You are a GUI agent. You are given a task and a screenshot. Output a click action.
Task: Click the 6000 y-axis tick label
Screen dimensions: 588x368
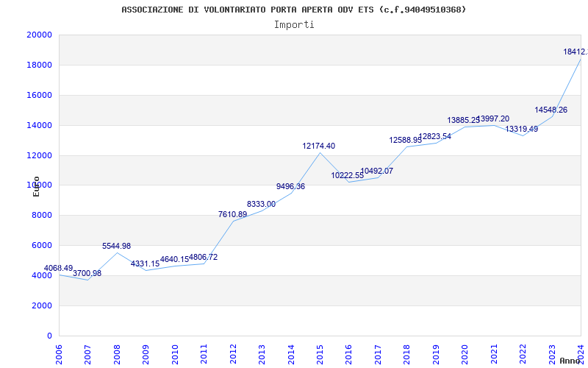[41, 245]
